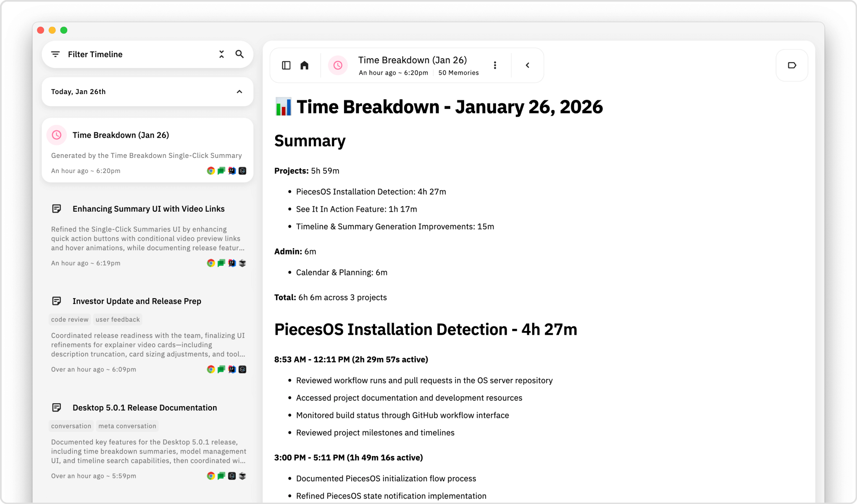Click the IntelliJ IDEA icon on the Investor Update card
This screenshot has height=504, width=857.
(231, 369)
